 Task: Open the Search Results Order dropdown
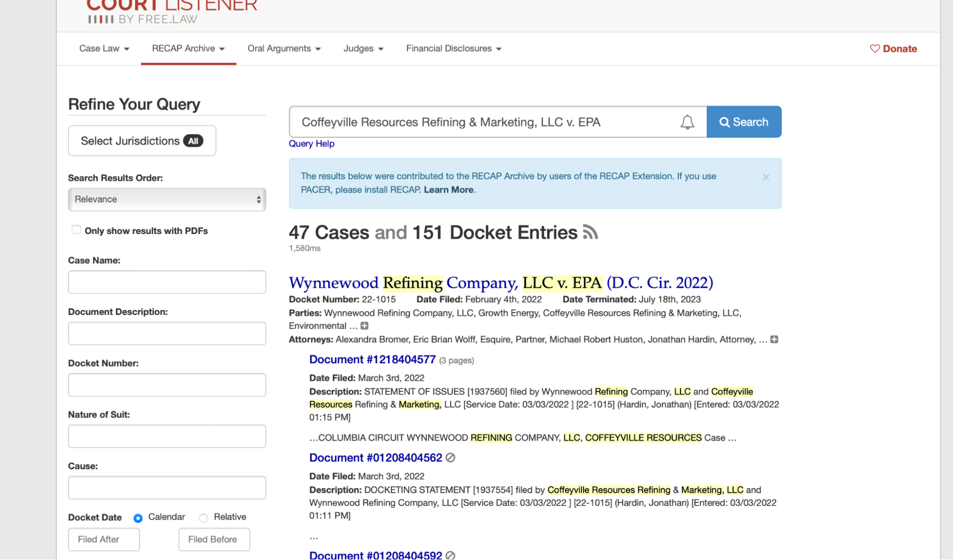tap(166, 199)
